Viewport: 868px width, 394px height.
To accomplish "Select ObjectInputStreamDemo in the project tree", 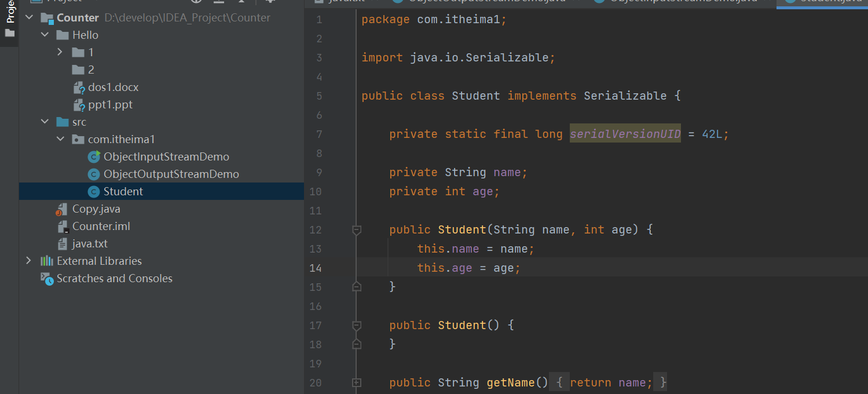I will pos(166,157).
